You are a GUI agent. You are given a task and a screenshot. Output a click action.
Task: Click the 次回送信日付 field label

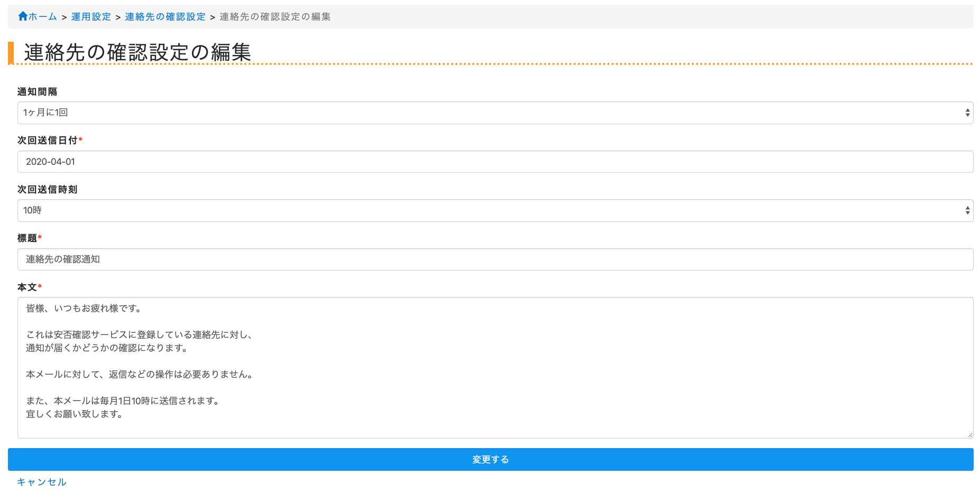tap(48, 141)
